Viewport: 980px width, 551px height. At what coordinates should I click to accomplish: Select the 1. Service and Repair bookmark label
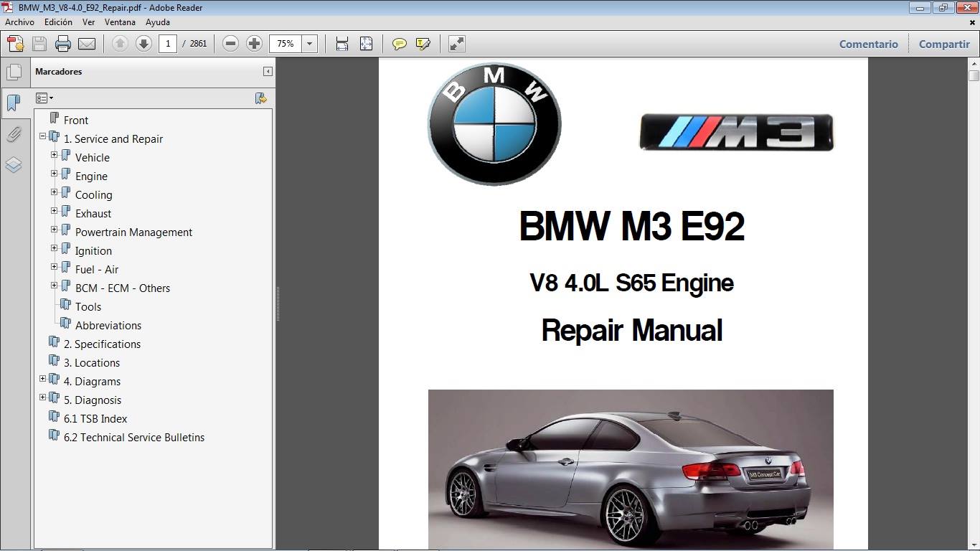tap(113, 139)
